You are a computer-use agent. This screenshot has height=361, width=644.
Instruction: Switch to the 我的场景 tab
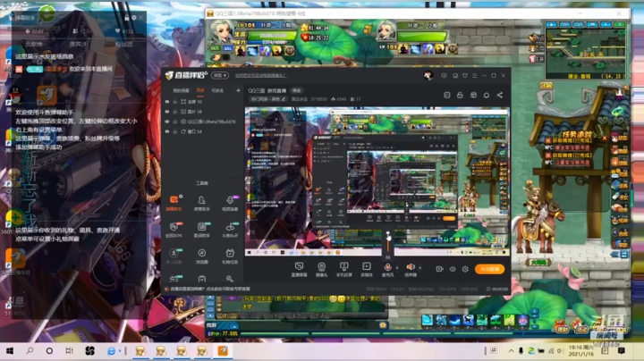pos(181,90)
